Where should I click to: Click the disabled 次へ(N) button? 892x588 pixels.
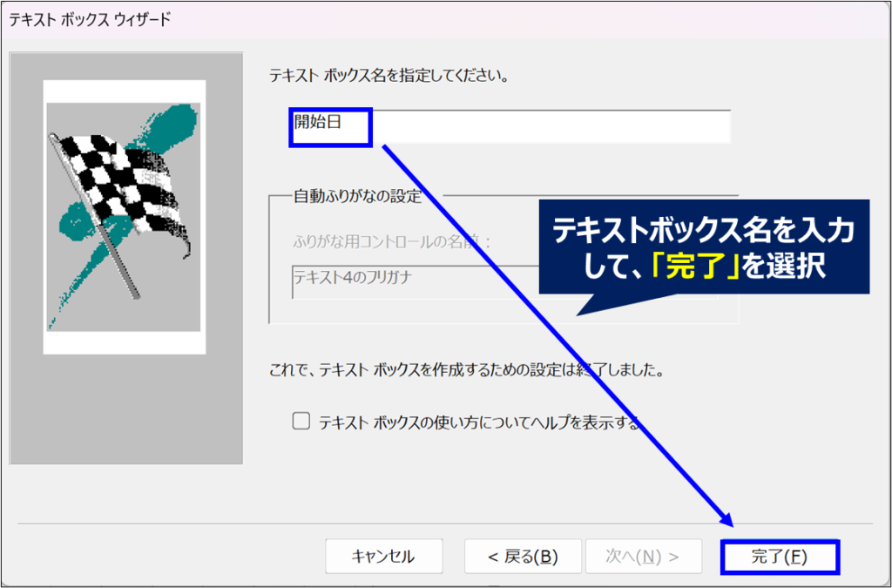click(x=643, y=557)
